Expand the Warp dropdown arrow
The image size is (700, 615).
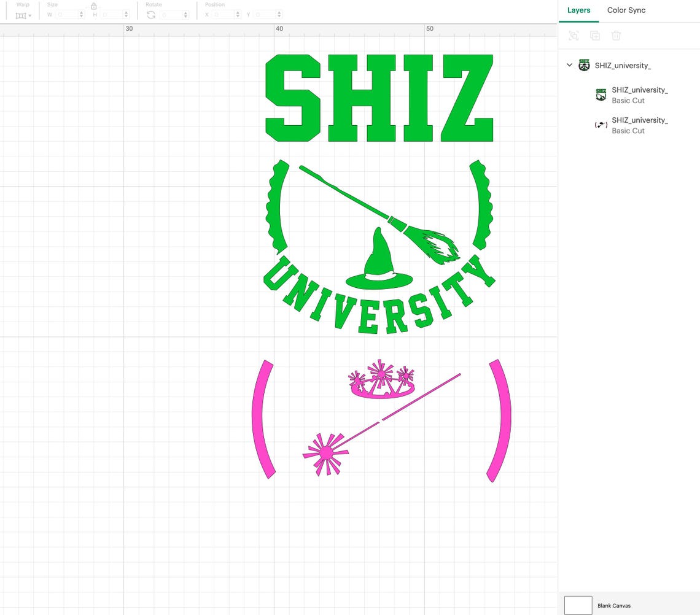coord(30,15)
